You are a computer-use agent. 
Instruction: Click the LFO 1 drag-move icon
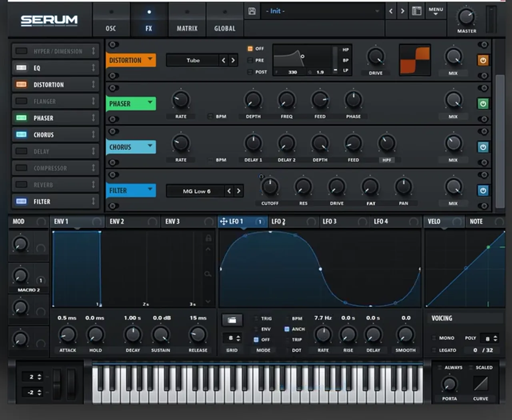pyautogui.click(x=224, y=221)
